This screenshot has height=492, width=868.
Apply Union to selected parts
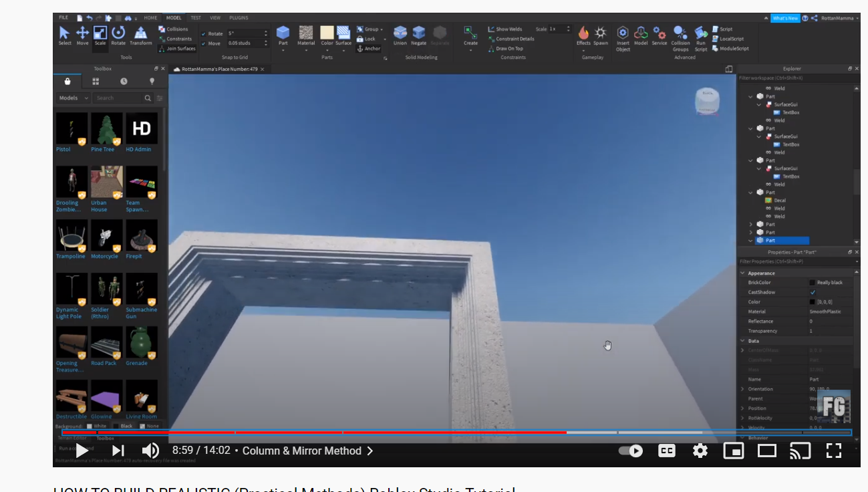(400, 35)
